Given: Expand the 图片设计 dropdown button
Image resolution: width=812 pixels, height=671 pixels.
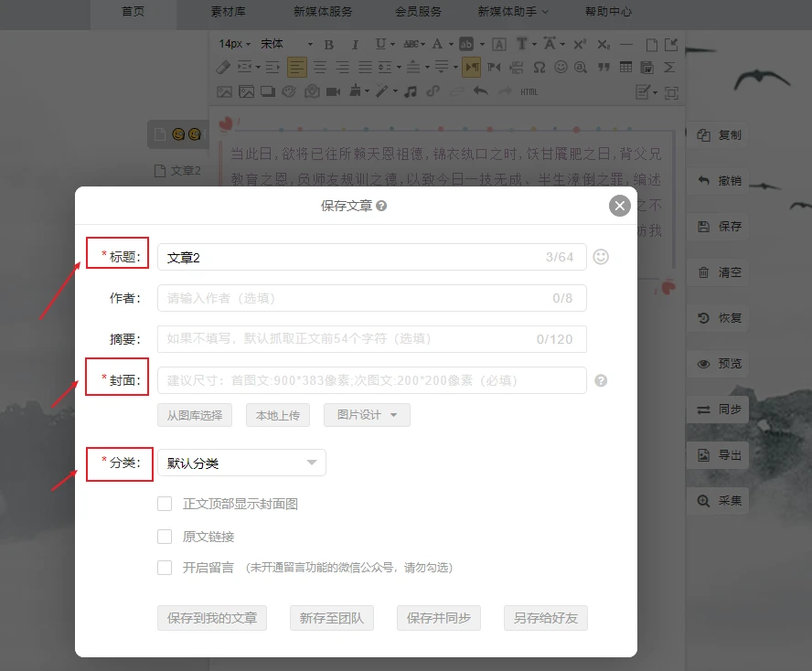Looking at the screenshot, I should point(367,415).
